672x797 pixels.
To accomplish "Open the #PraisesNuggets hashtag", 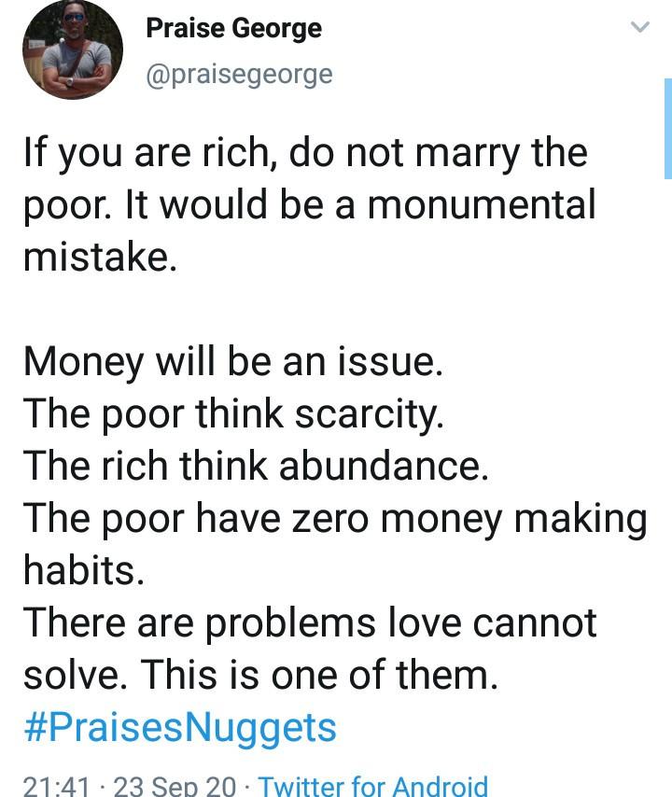I will pyautogui.click(x=179, y=727).
